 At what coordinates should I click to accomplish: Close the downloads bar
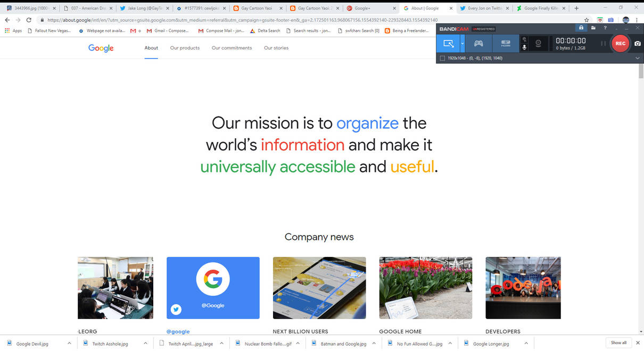click(x=638, y=343)
